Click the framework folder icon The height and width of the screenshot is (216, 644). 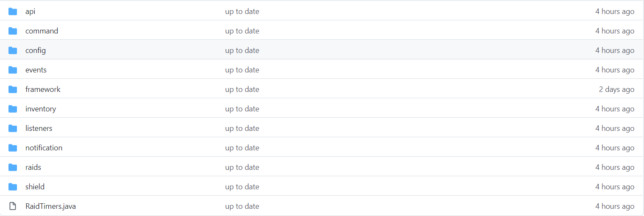(x=13, y=89)
